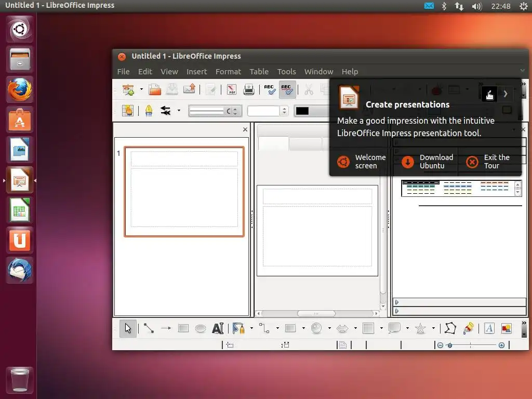Viewport: 532px width, 399px height.
Task: Click the Exit the Tour button
Action: click(489, 162)
